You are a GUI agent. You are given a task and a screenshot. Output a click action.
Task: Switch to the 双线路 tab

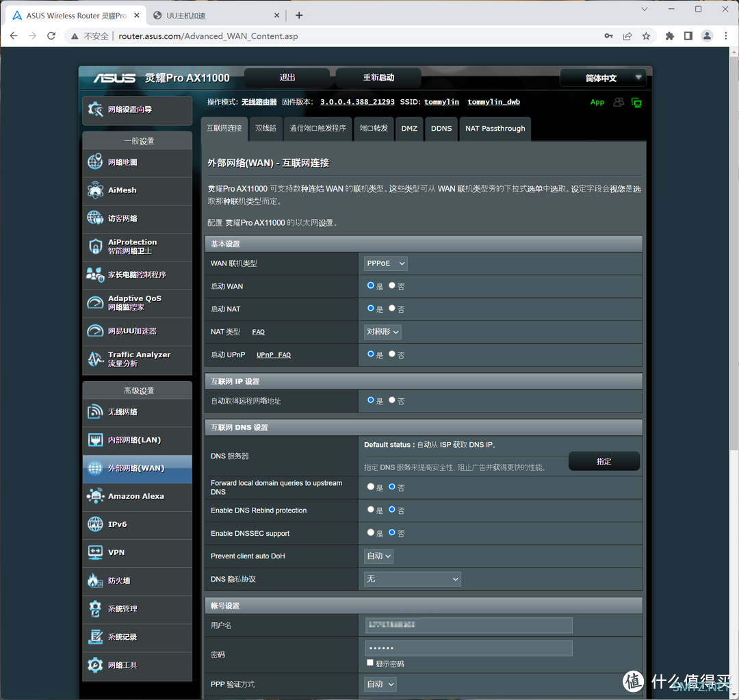click(x=265, y=128)
